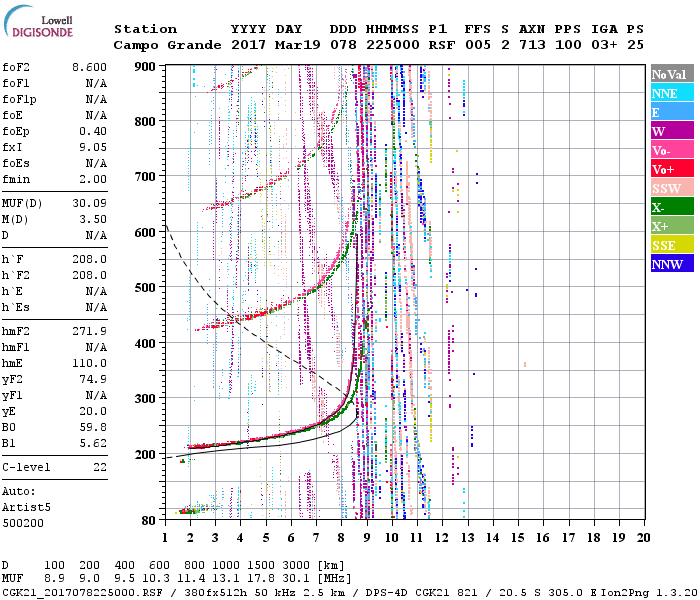Select the E blue legend swatch

click(x=672, y=112)
